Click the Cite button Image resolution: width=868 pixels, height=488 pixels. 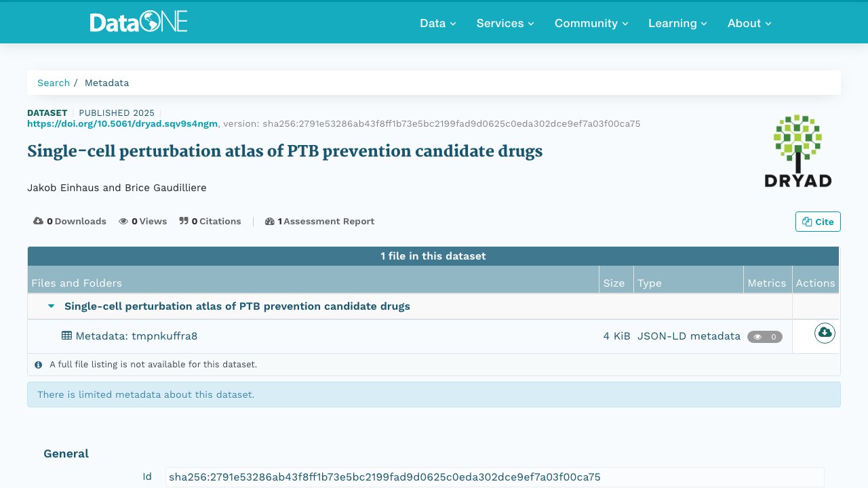(818, 222)
